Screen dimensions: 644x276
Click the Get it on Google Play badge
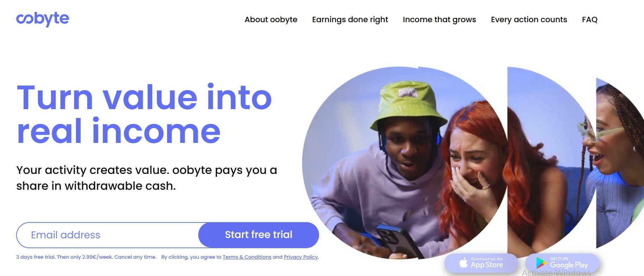pyautogui.click(x=562, y=263)
